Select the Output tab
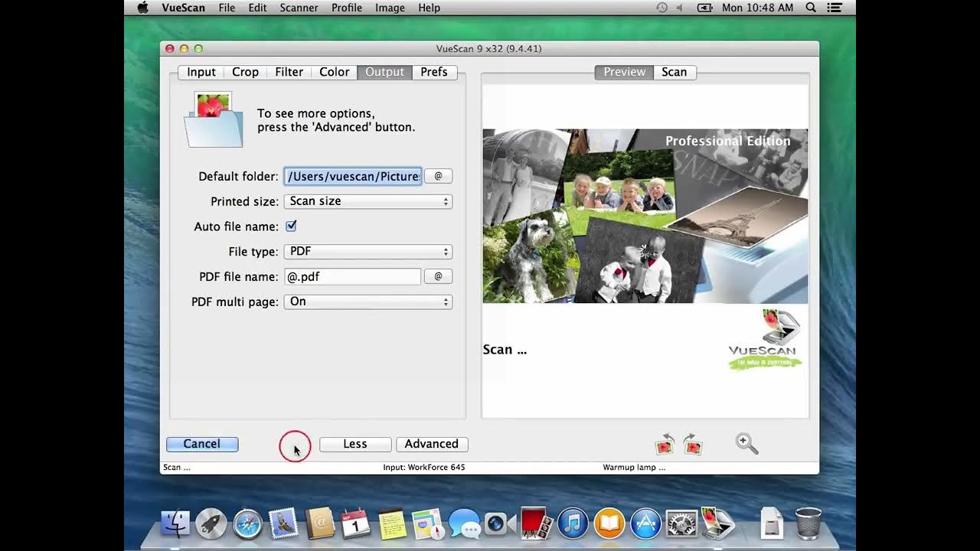This screenshot has width=980, height=551. pyautogui.click(x=384, y=72)
